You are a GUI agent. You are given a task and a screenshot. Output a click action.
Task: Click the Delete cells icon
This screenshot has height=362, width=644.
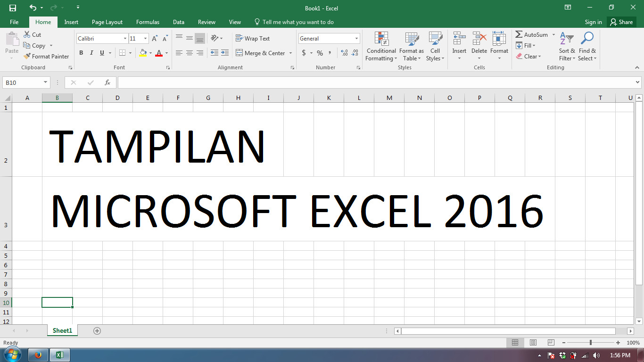pos(479,39)
